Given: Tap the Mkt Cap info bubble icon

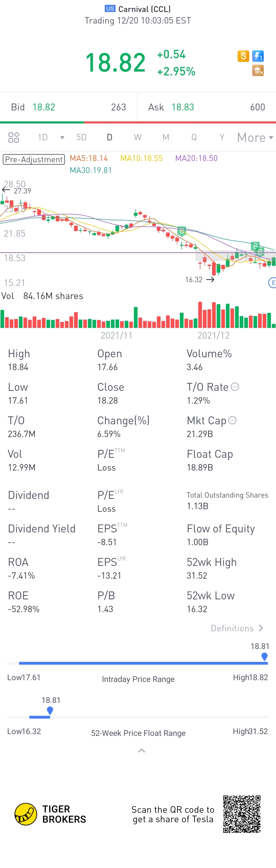Looking at the screenshot, I should 232,420.
